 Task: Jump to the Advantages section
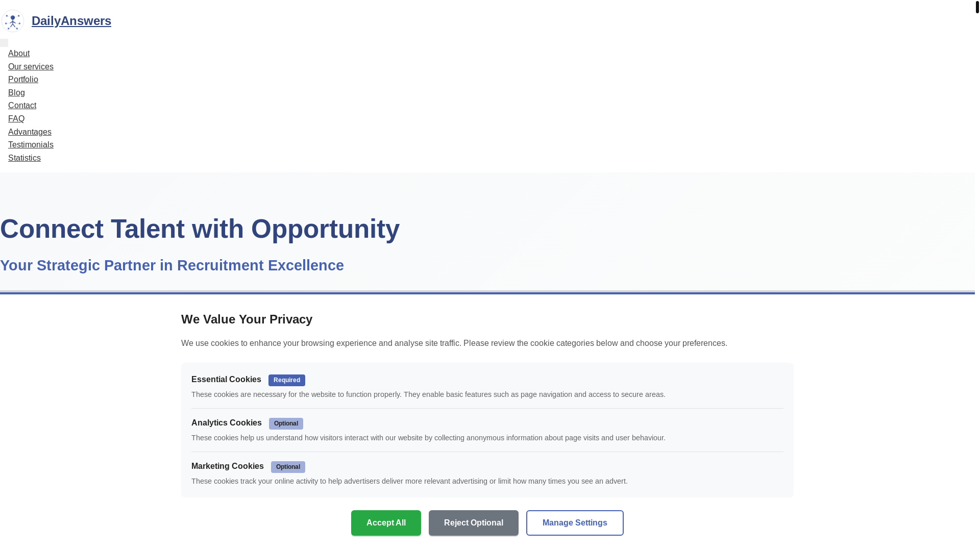[30, 132]
